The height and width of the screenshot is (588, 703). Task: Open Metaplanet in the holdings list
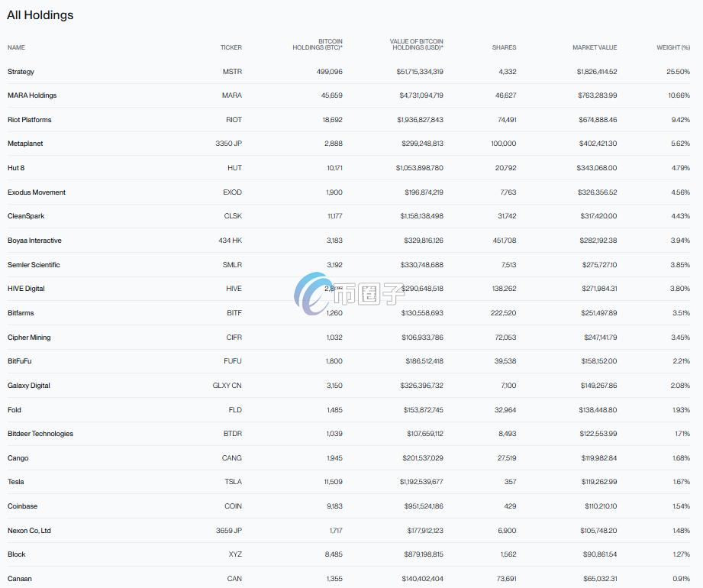click(24, 144)
